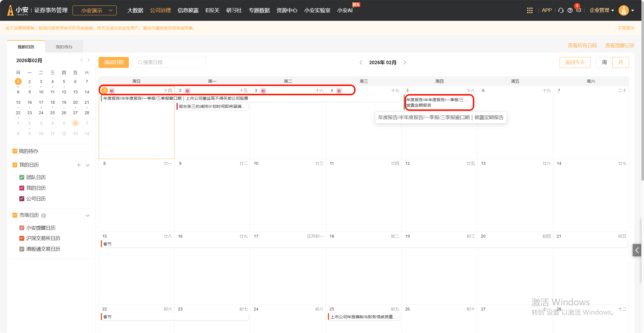The image size is (644, 333).
Task: Open the nine-dot apps grid icon
Action: (530, 10)
